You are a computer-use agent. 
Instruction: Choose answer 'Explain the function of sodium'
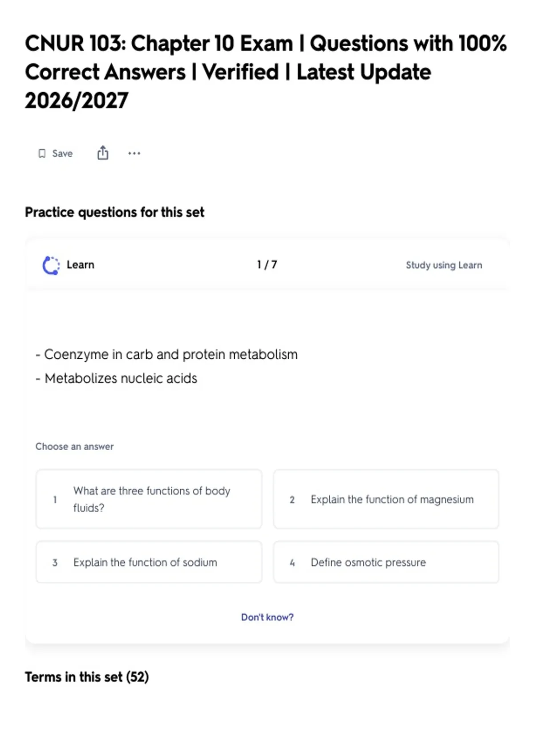[x=149, y=562]
